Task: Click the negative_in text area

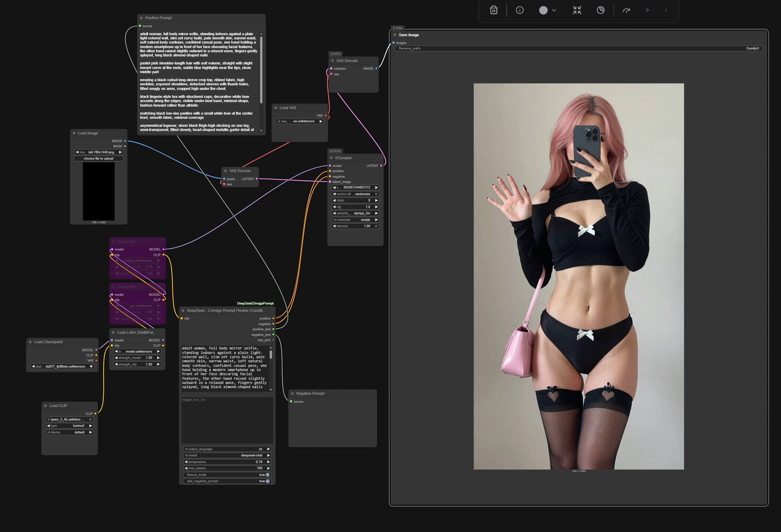Action: coord(227,420)
